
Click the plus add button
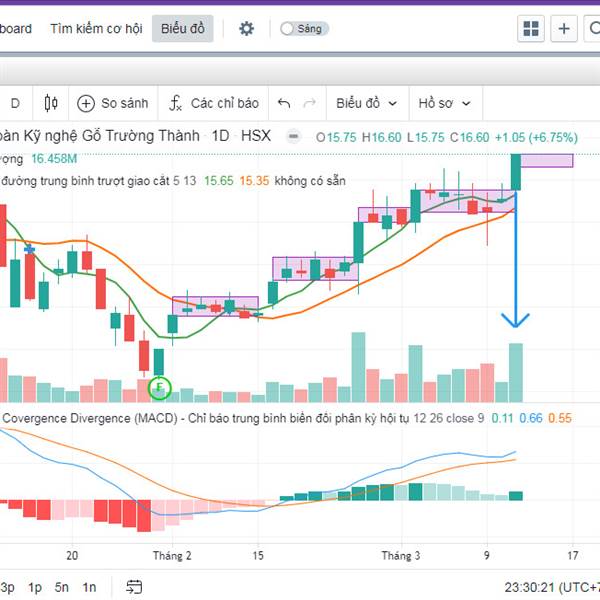[564, 29]
